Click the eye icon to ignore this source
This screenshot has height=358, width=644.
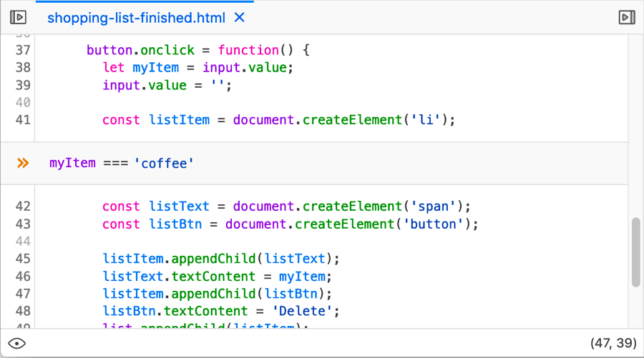tap(17, 344)
